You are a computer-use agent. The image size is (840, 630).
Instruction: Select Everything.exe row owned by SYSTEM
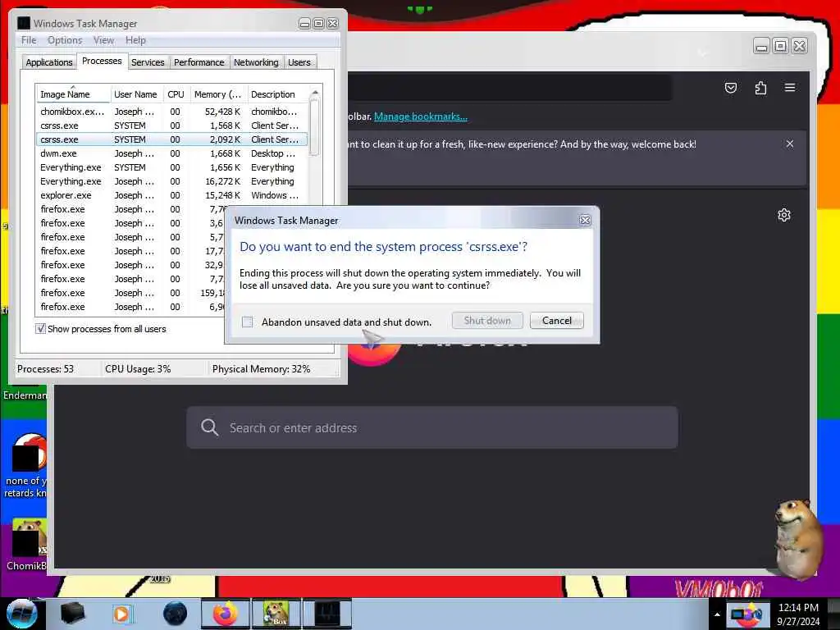[171, 167]
